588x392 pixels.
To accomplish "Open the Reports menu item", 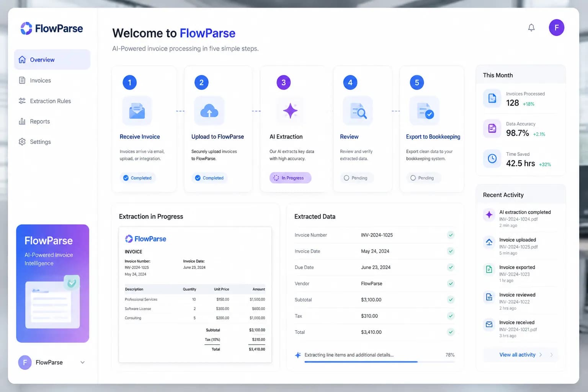I will click(x=52, y=121).
